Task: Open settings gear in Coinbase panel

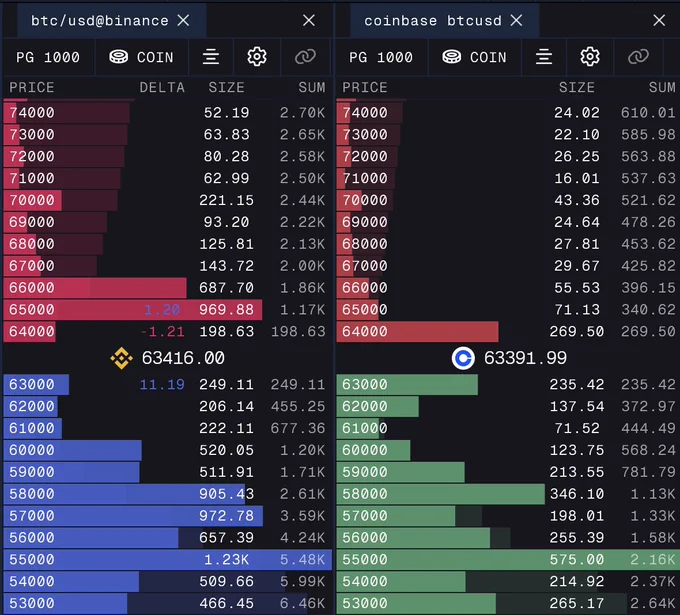Action: point(590,57)
